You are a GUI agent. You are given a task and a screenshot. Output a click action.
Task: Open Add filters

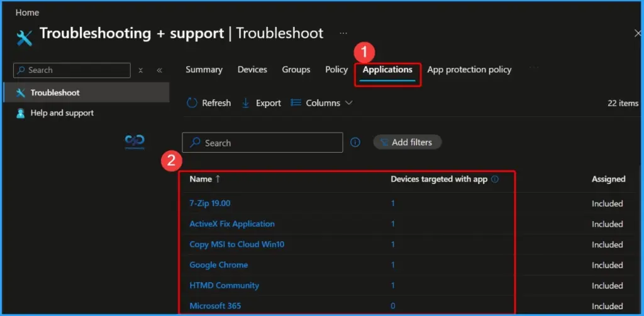coord(407,142)
